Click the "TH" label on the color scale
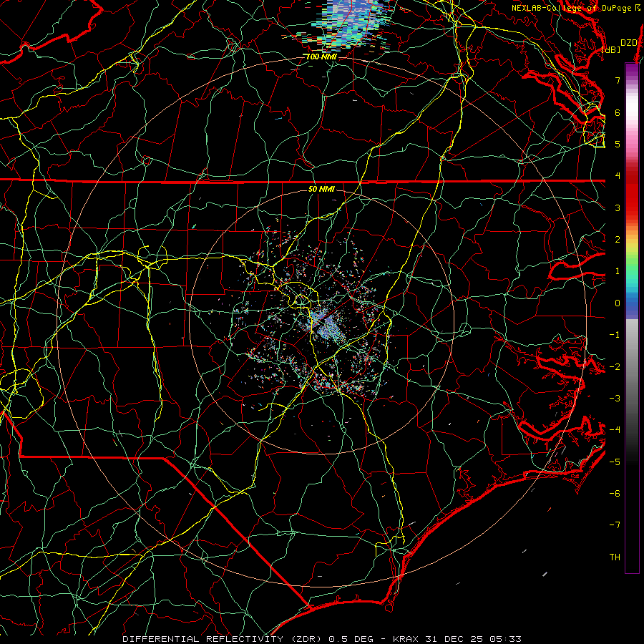 point(615,557)
